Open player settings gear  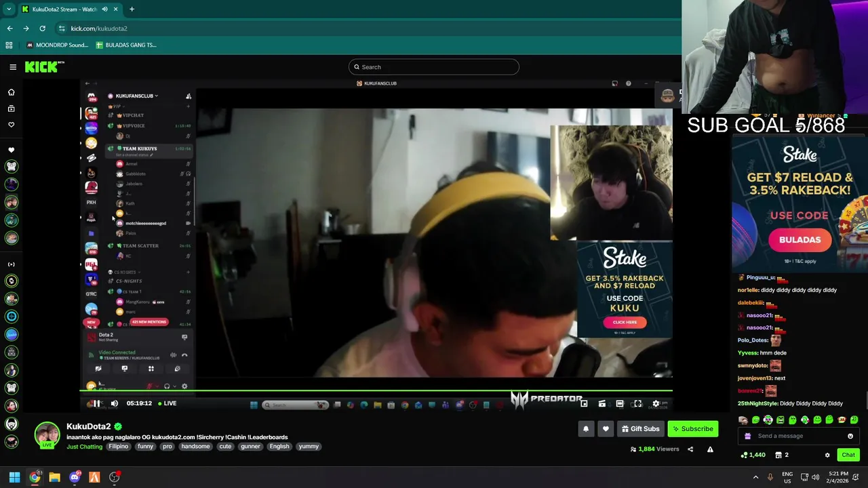[656, 403]
